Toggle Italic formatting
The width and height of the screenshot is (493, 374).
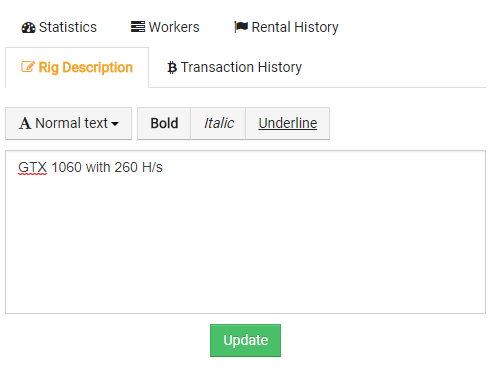(218, 123)
